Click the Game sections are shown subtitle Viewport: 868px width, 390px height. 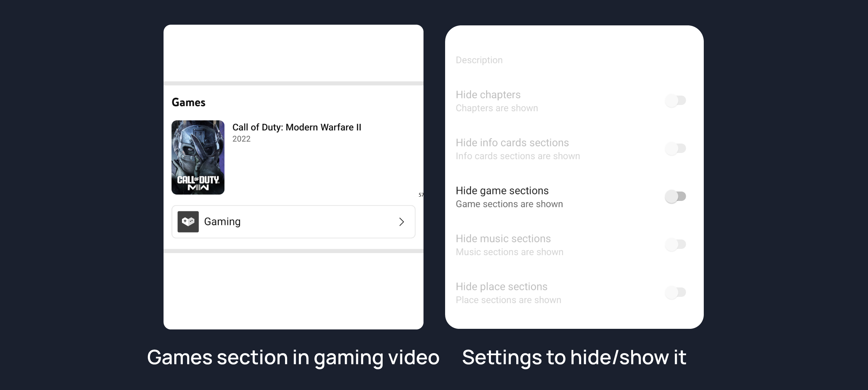[509, 204]
